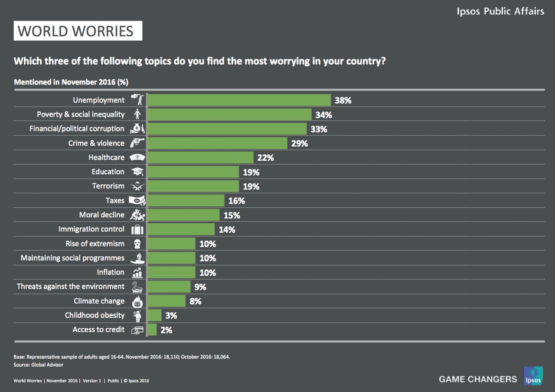Click the Ipsos logo in bottom corner
The image size is (555, 392).
click(x=533, y=376)
